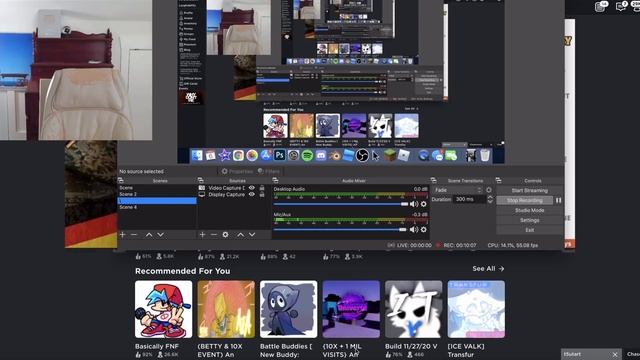The width and height of the screenshot is (640, 360).
Task: Click the Start Streaming button
Action: point(529,191)
